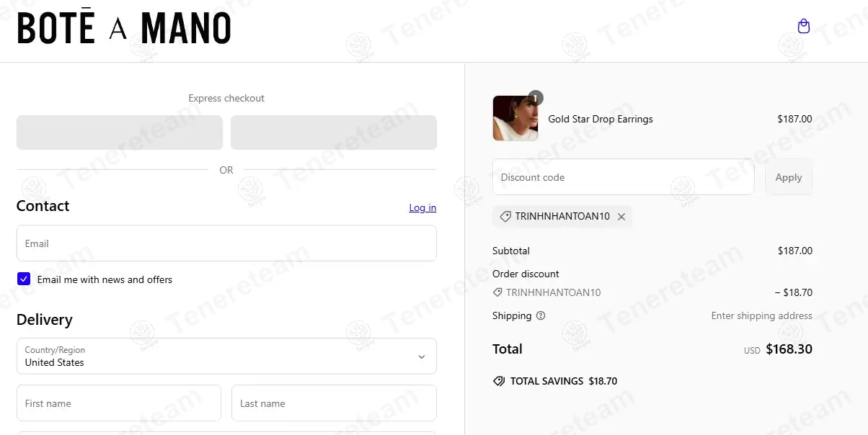Screen dimensions: 868x435
Task: Click the discount tag icon on the applied code chip
Action: pyautogui.click(x=505, y=217)
